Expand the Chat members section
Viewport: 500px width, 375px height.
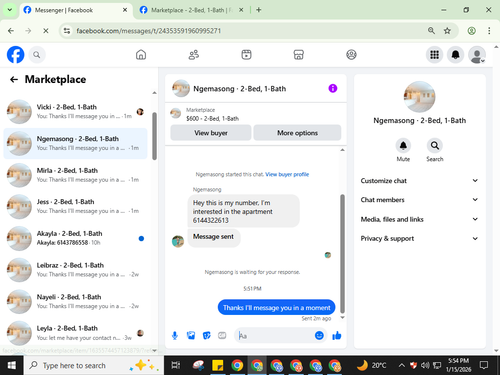[419, 200]
